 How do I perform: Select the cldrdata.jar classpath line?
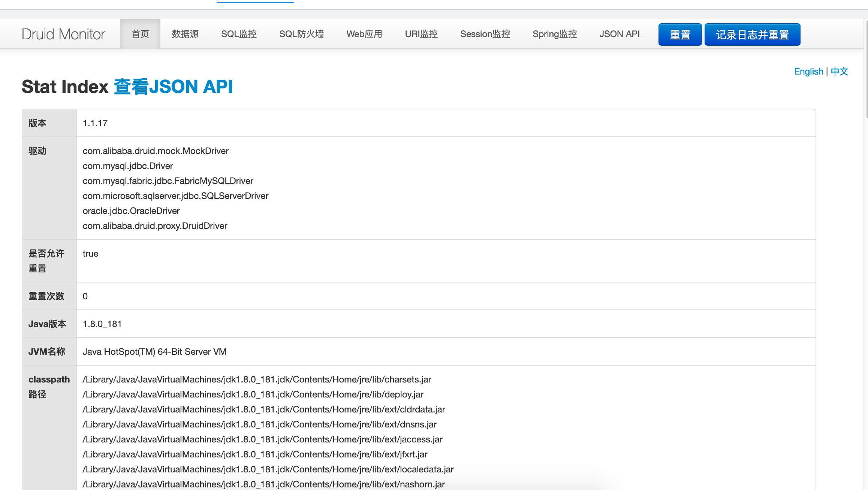click(264, 409)
